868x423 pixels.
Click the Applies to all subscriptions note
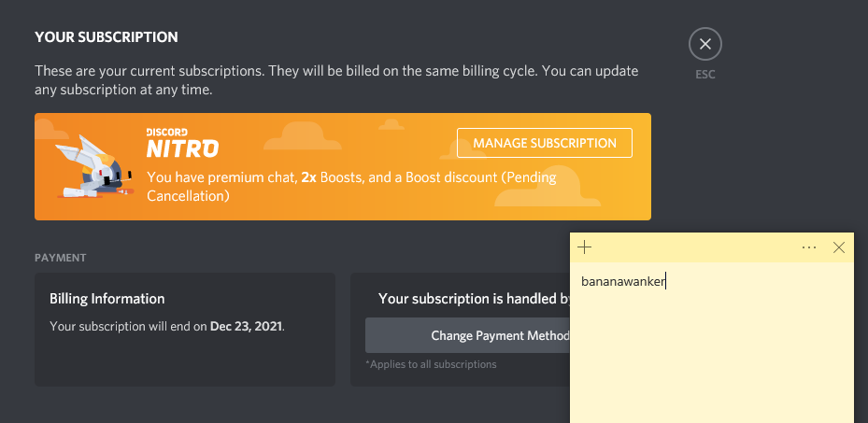(431, 364)
